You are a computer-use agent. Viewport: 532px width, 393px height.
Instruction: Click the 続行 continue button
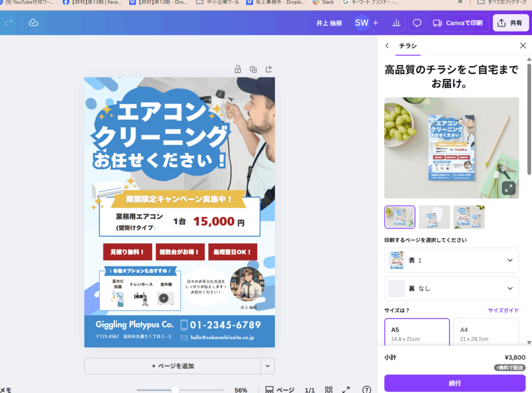click(x=455, y=383)
